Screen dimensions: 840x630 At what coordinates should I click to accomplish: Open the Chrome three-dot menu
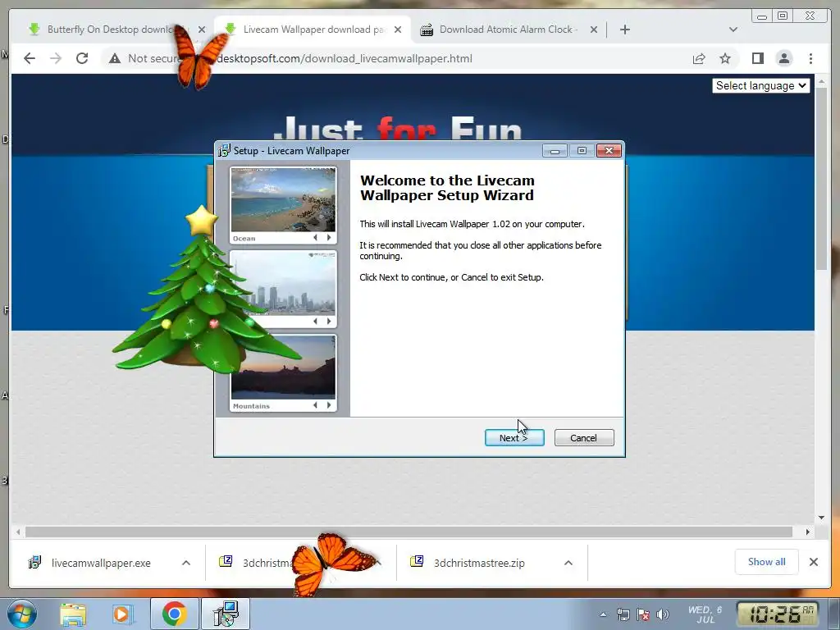[x=810, y=58]
